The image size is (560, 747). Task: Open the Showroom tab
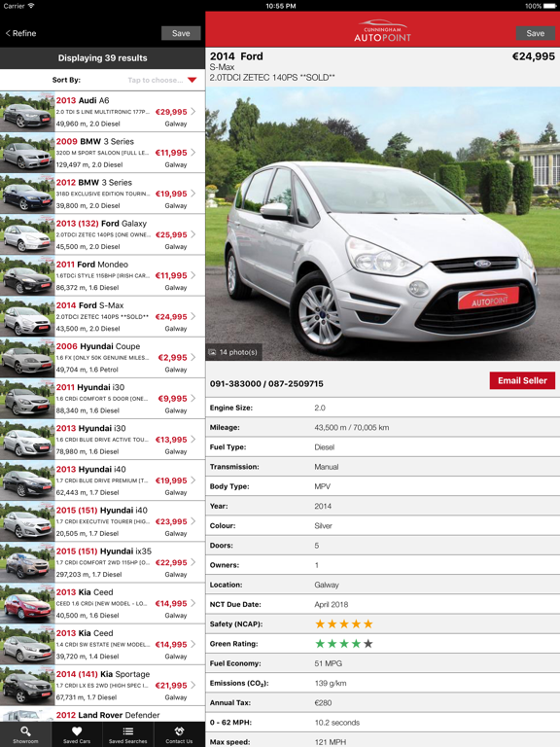25,734
